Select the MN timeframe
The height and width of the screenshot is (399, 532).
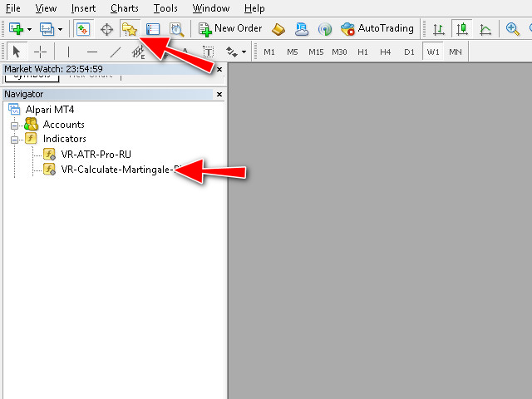(x=456, y=52)
